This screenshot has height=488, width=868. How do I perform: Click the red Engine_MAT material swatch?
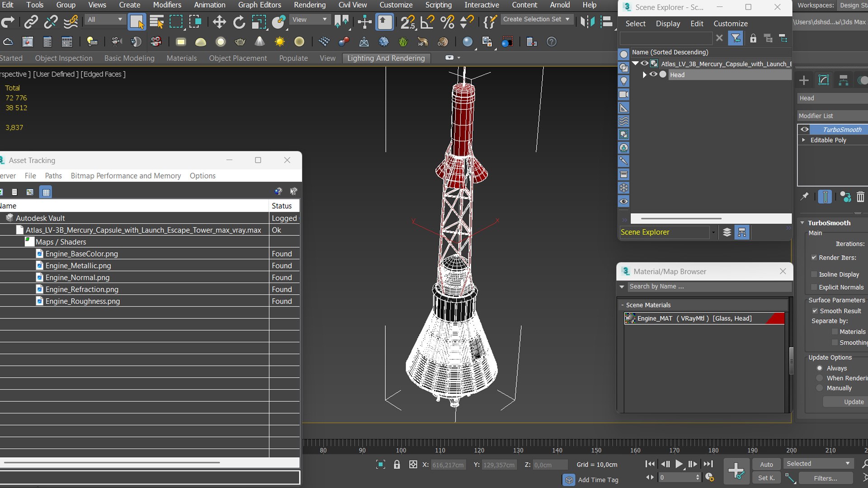pyautogui.click(x=775, y=319)
